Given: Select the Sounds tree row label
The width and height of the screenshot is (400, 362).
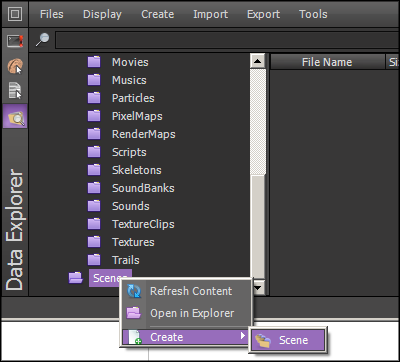Looking at the screenshot, I should (131, 206).
